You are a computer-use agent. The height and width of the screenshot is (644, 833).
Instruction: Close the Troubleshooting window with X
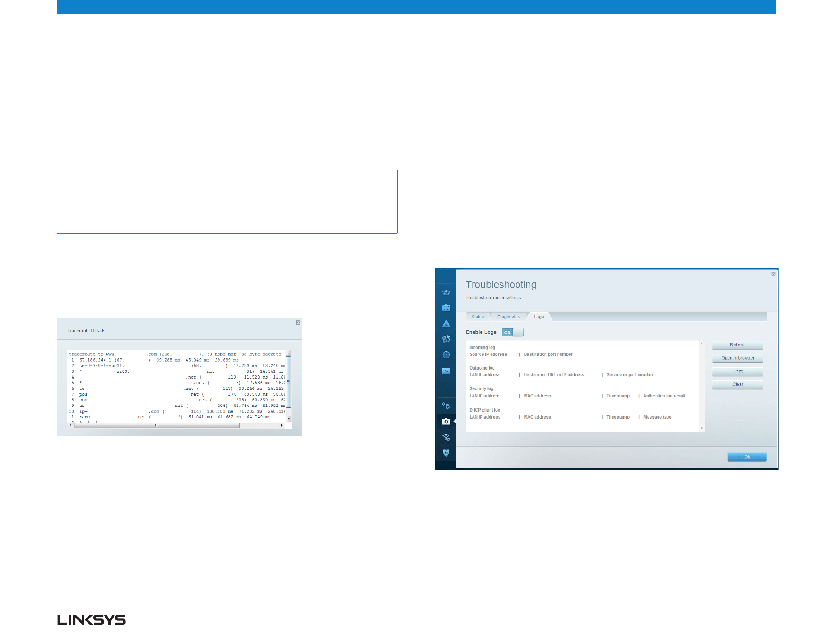(x=773, y=274)
